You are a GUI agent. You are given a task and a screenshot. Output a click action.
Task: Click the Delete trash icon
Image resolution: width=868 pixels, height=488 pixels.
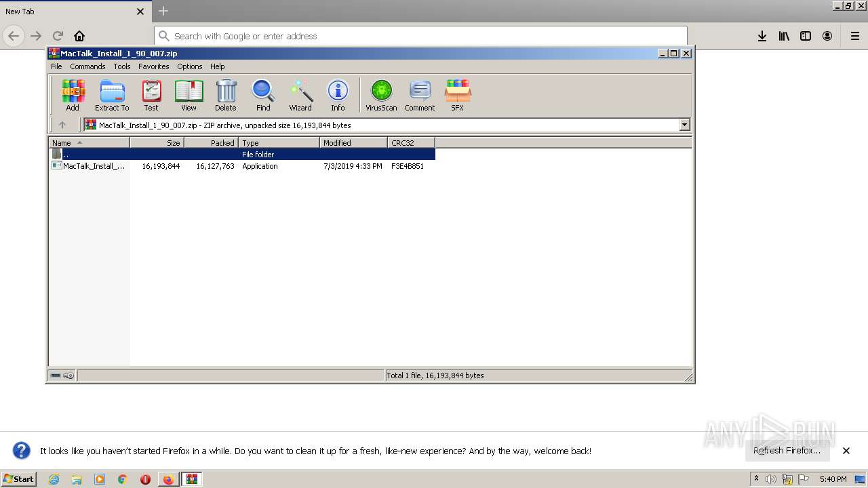click(226, 95)
